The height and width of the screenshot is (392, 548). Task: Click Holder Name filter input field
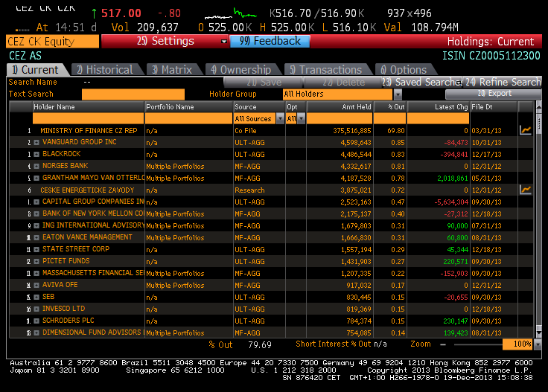[x=88, y=119]
